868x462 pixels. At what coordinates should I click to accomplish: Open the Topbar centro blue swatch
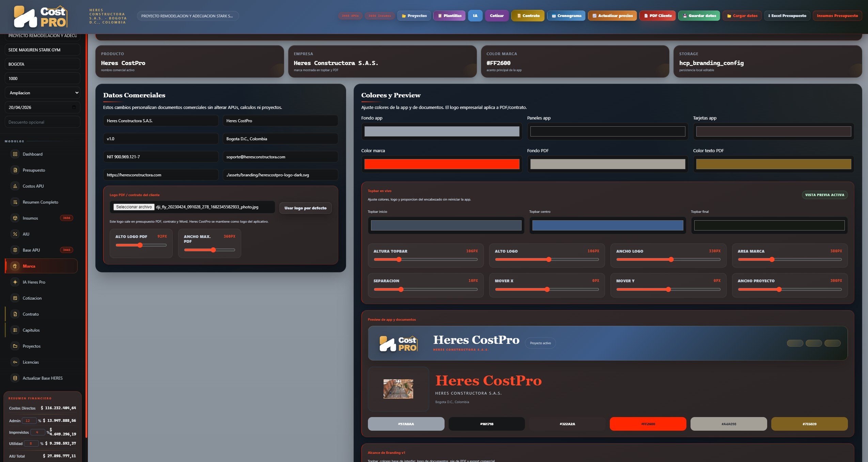608,225
